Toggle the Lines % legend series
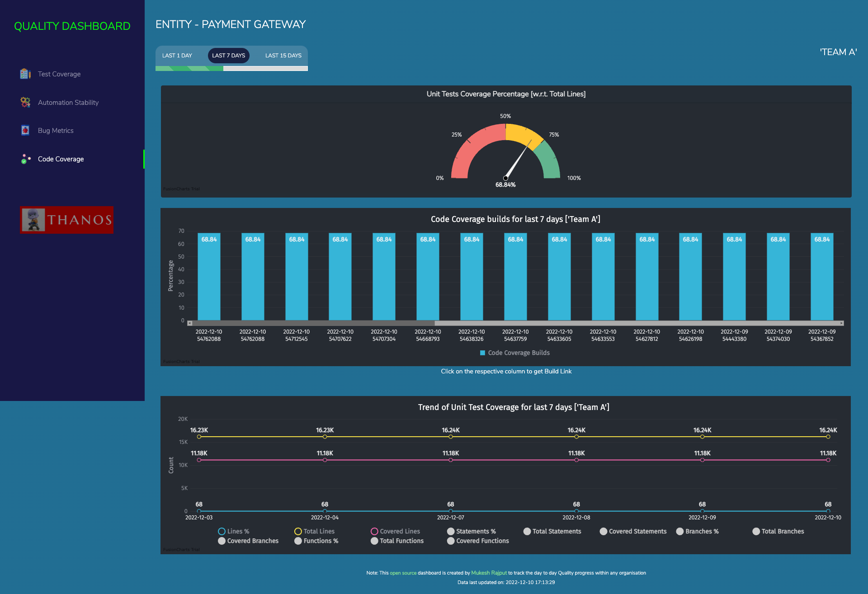This screenshot has width=868, height=594. [x=234, y=531]
